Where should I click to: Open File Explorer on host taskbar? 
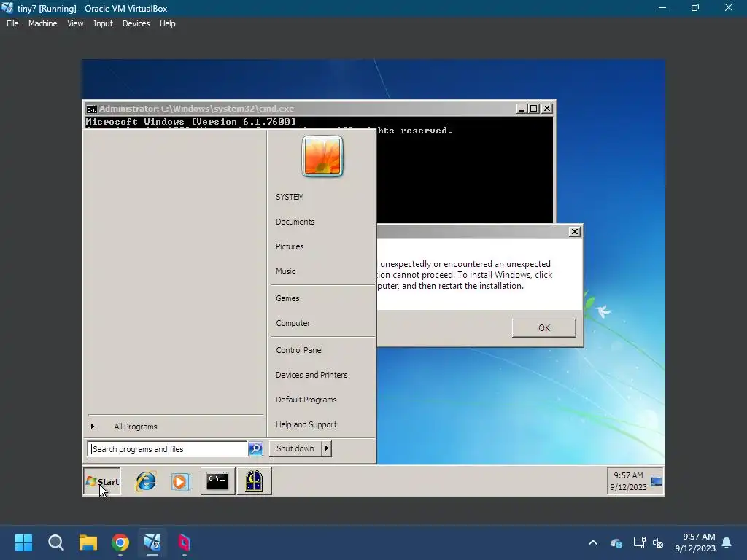click(88, 542)
